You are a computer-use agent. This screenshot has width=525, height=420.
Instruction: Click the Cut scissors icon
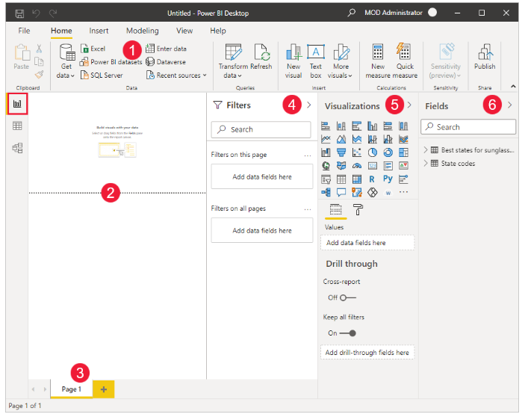coord(39,49)
